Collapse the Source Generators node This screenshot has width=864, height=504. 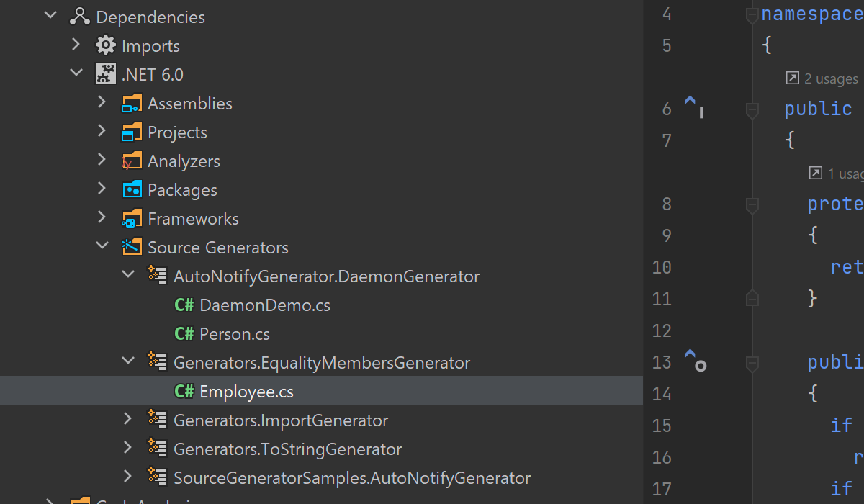(102, 246)
